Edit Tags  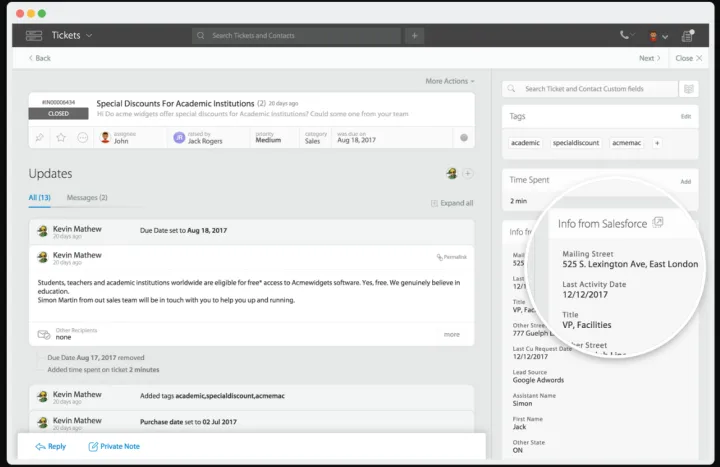click(x=686, y=117)
